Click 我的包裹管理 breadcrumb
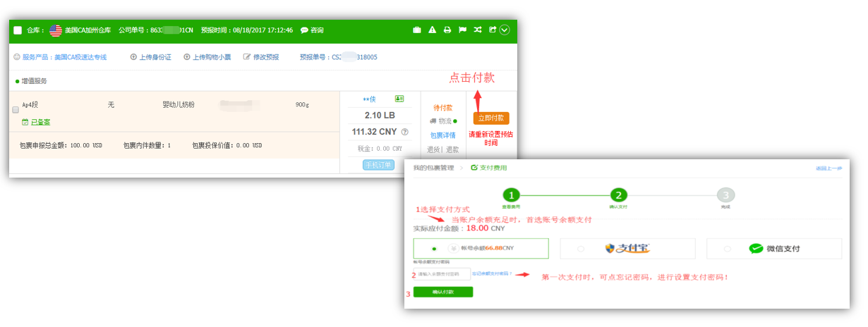868x327 pixels. pyautogui.click(x=432, y=168)
